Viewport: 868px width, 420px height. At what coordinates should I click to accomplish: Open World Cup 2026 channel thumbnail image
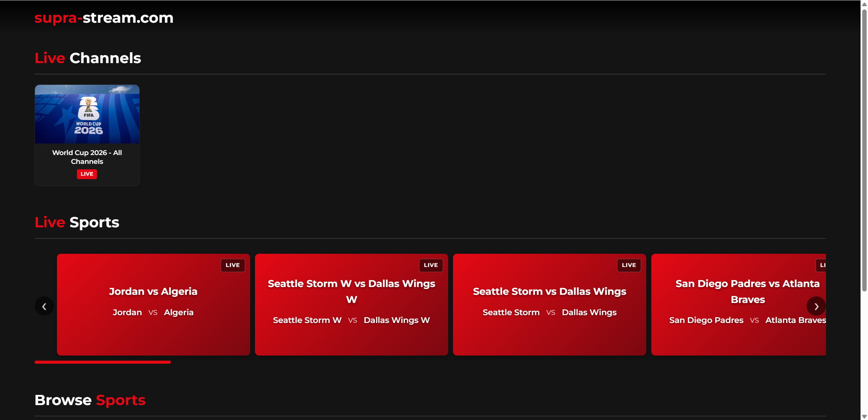[x=87, y=114]
